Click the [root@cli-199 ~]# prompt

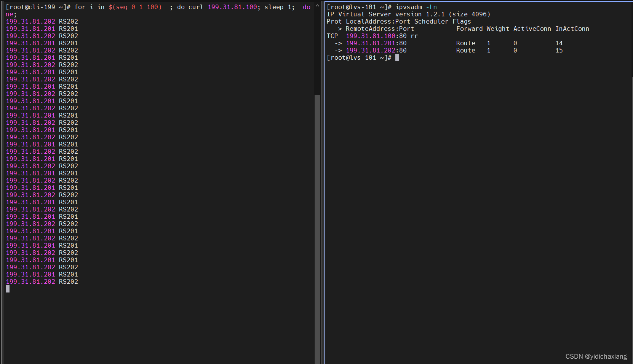click(x=38, y=7)
